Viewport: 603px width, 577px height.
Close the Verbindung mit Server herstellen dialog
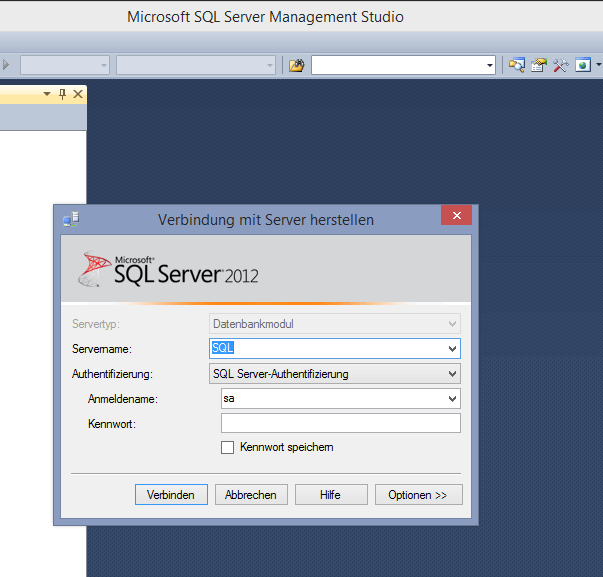click(x=456, y=215)
